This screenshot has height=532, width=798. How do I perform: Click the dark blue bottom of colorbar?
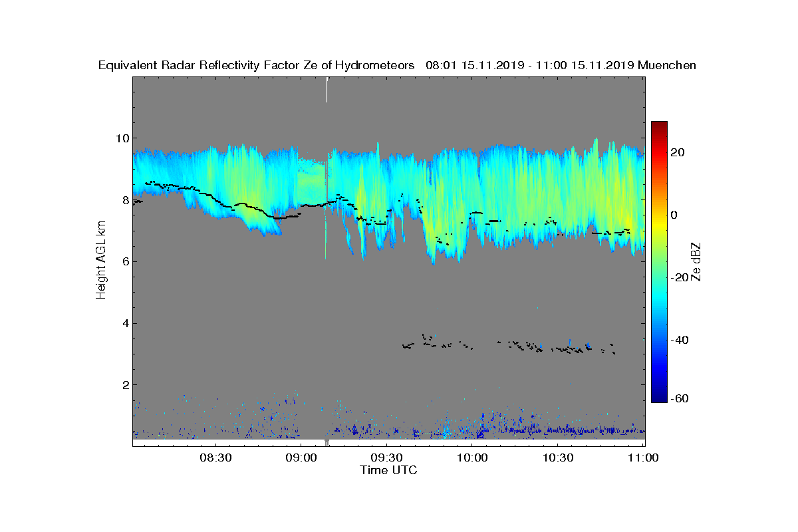(659, 398)
